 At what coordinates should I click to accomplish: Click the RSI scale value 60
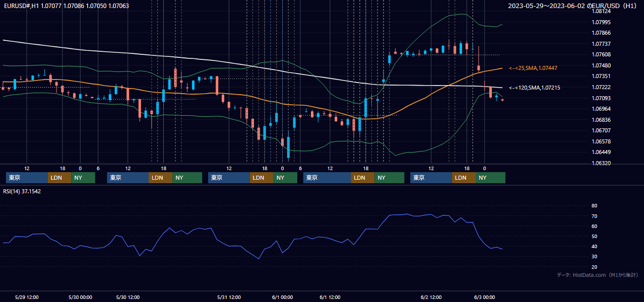pos(594,226)
